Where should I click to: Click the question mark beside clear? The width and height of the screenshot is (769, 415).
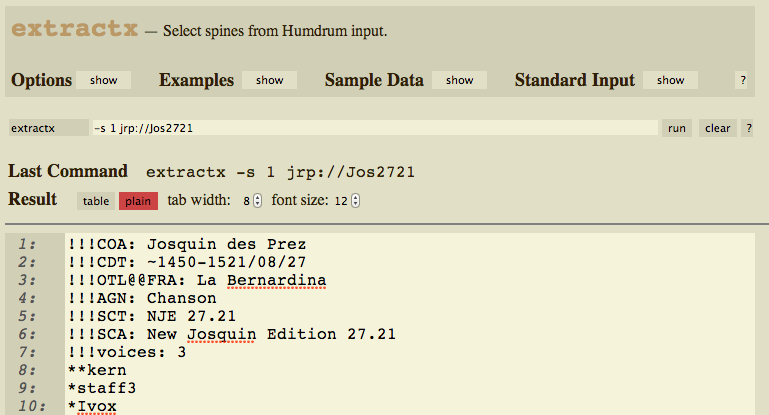coord(747,128)
